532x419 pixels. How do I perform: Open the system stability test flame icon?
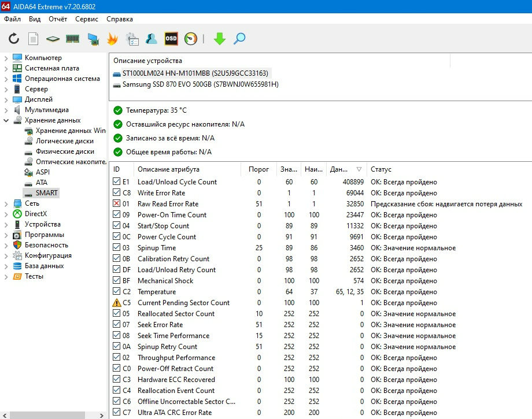[112, 39]
